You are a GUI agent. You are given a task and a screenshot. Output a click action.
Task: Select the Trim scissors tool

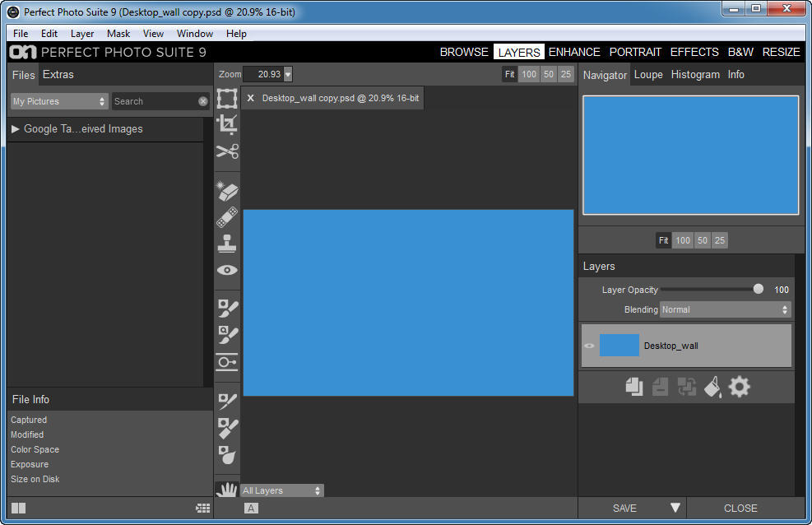tap(227, 151)
